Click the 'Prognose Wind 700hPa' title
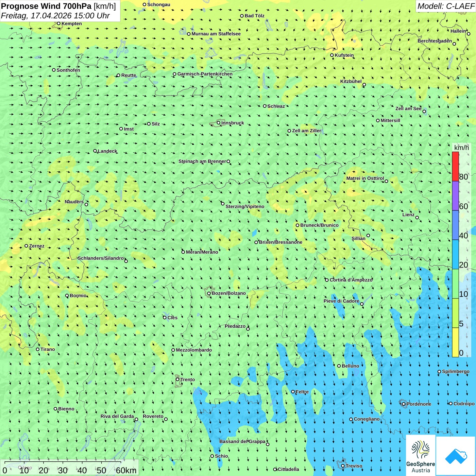Image resolution: width=476 pixels, height=476 pixels. [x=46, y=6]
